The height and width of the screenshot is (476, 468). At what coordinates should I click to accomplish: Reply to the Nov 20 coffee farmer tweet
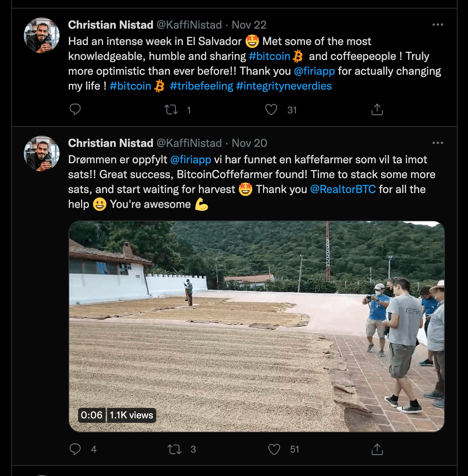(75, 449)
